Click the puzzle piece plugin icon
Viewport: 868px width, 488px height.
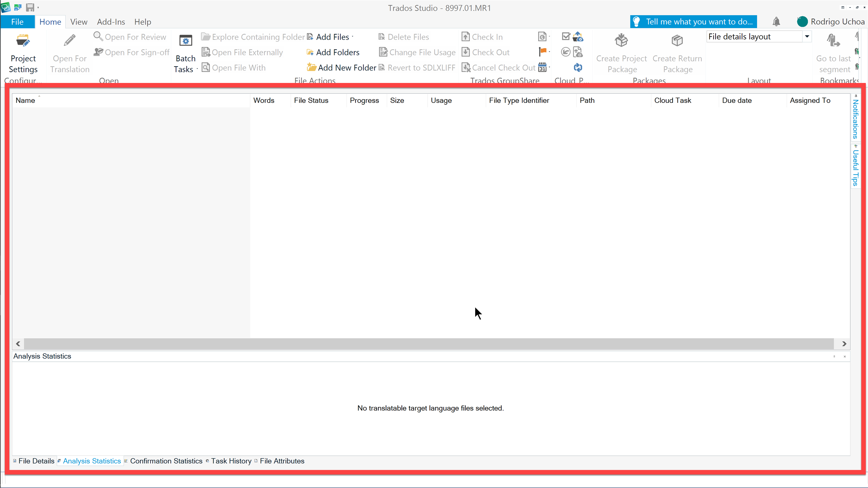18,7
